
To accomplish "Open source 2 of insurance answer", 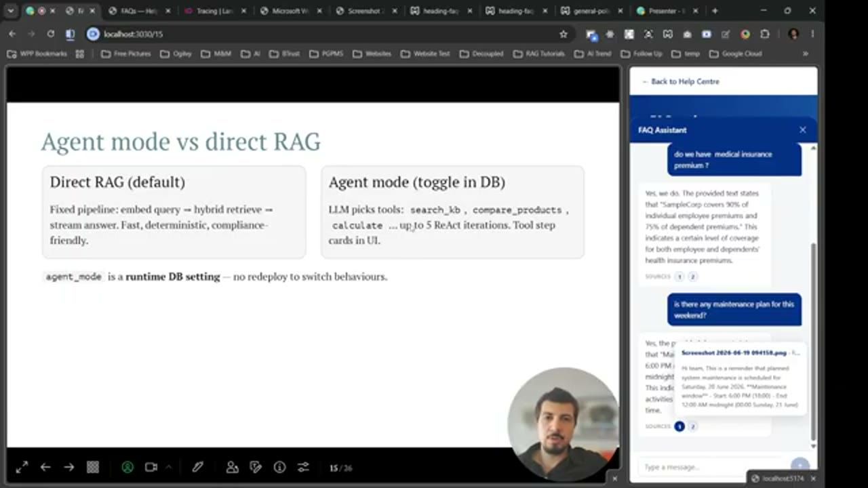I will [x=692, y=277].
